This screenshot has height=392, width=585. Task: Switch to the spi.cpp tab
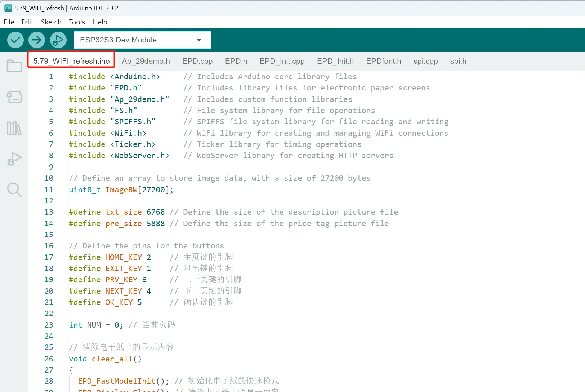(x=425, y=61)
